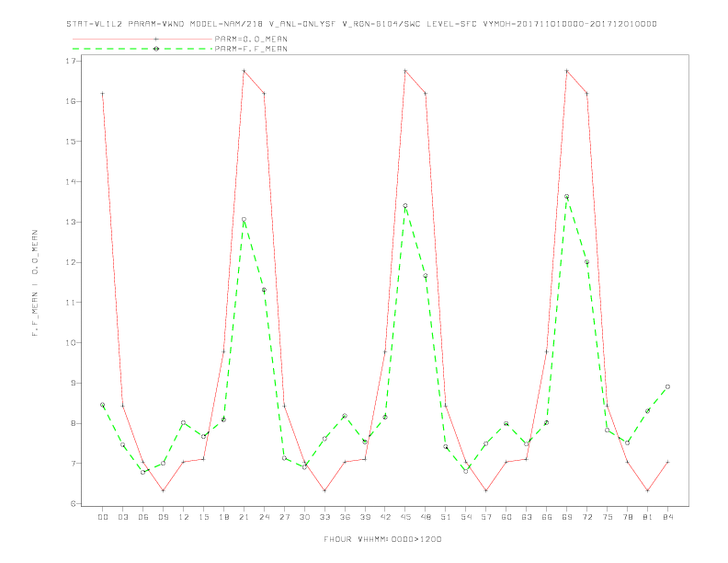Image resolution: width=728 pixels, height=563 pixels.
Task: Select the red plus marker at forecast hour 84
Action: (667, 462)
